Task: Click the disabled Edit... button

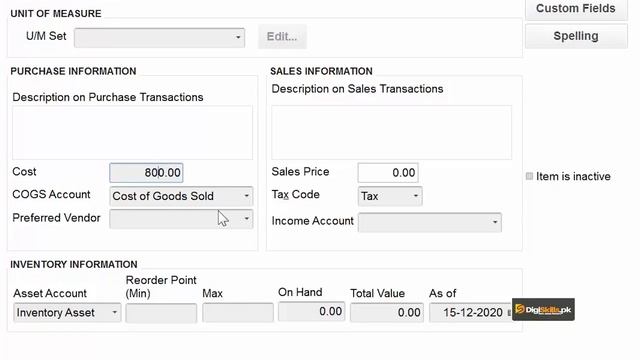Action: point(282,37)
